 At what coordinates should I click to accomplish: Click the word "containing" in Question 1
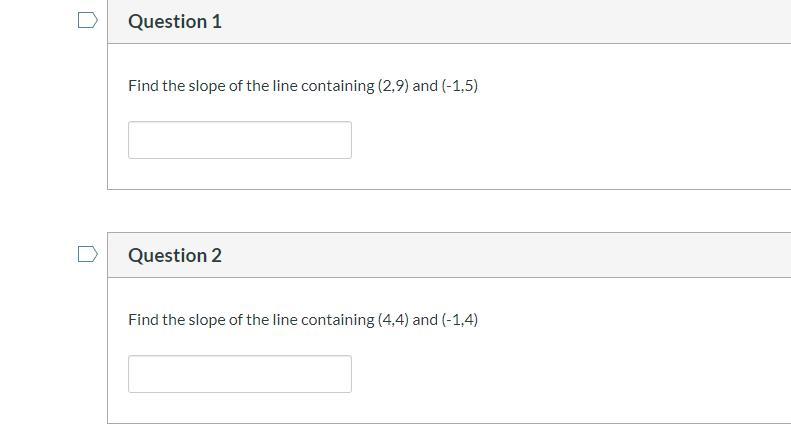click(338, 86)
